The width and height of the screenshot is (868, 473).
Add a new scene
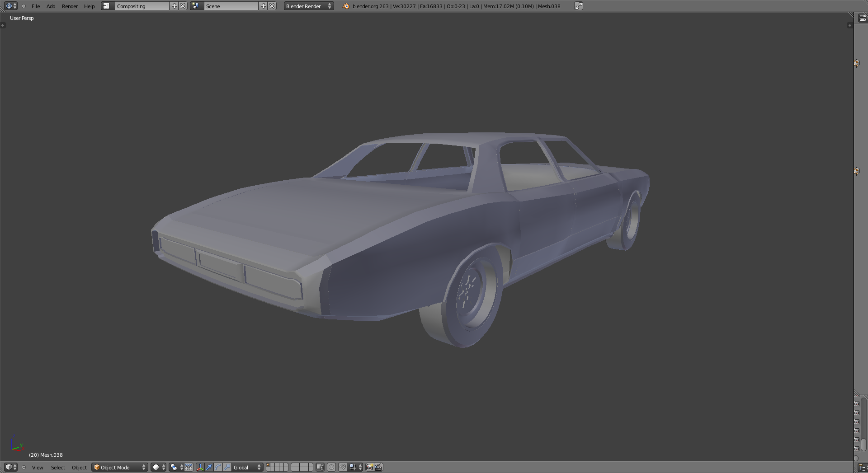(x=264, y=6)
